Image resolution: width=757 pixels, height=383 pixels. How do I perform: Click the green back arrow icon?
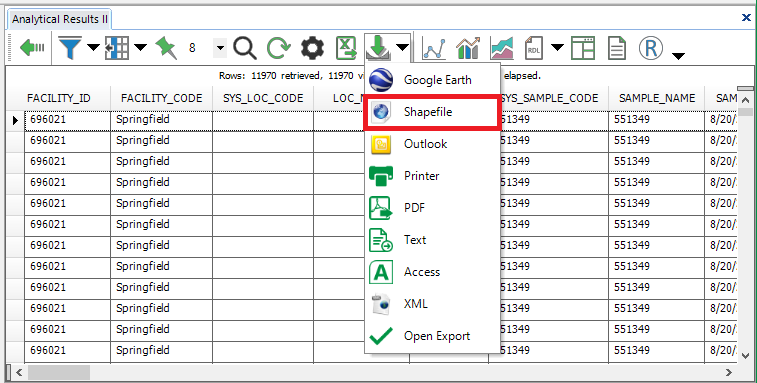pyautogui.click(x=32, y=47)
